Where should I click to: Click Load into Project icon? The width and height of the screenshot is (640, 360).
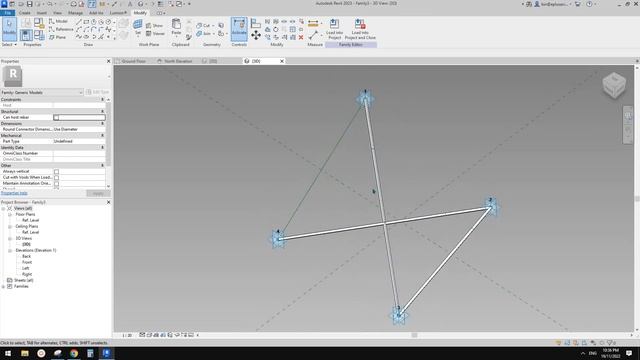point(334,29)
